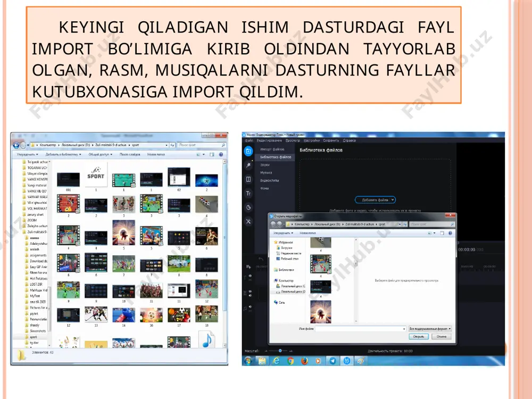Expand 'Добавить в библиотеку' dropdown in Explorer
The width and height of the screenshot is (532, 399).
click(63, 154)
